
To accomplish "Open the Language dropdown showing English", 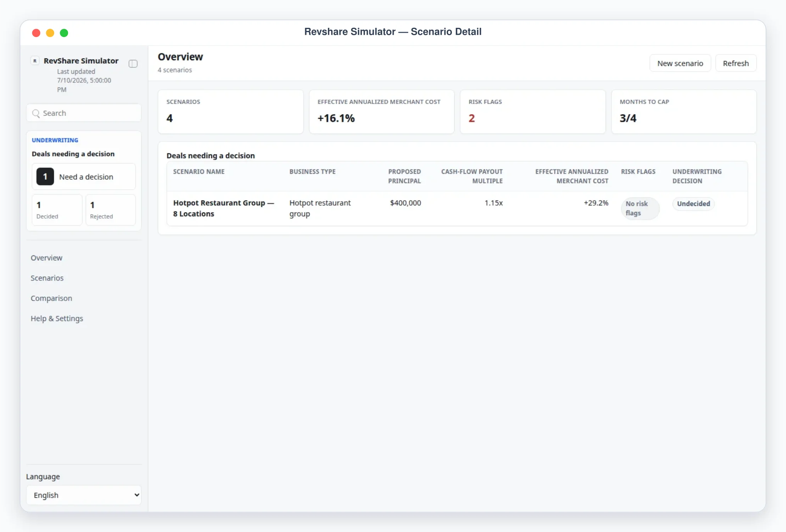I will (x=84, y=495).
